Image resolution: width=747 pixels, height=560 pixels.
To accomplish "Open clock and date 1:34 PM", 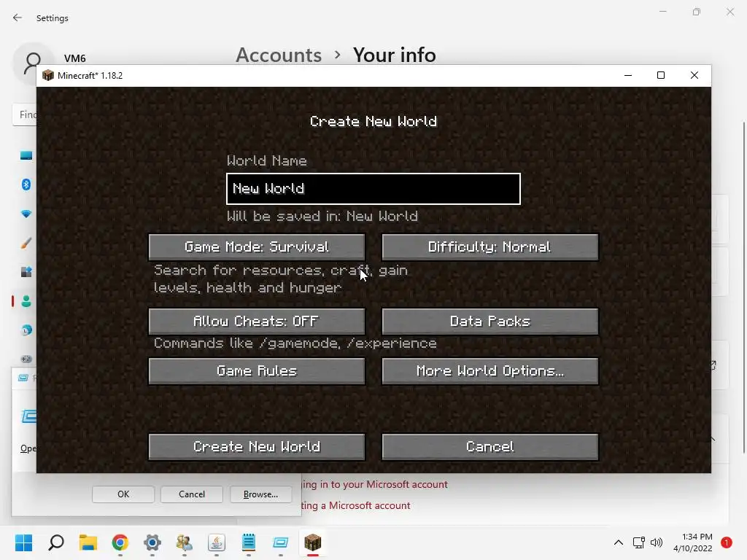I will (x=693, y=542).
